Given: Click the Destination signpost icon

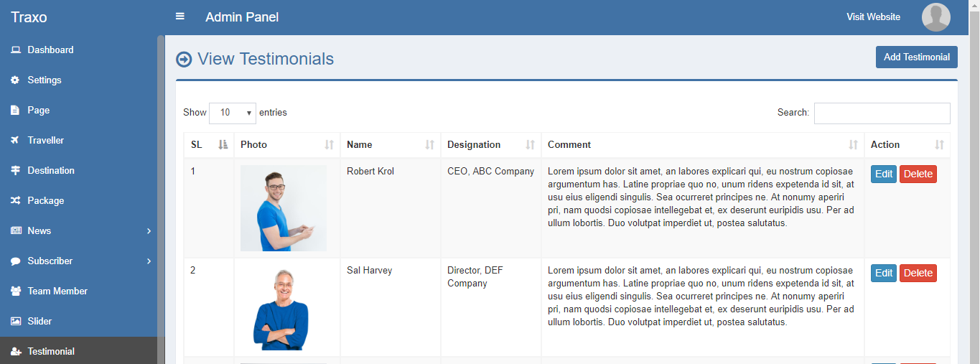Looking at the screenshot, I should coord(15,171).
